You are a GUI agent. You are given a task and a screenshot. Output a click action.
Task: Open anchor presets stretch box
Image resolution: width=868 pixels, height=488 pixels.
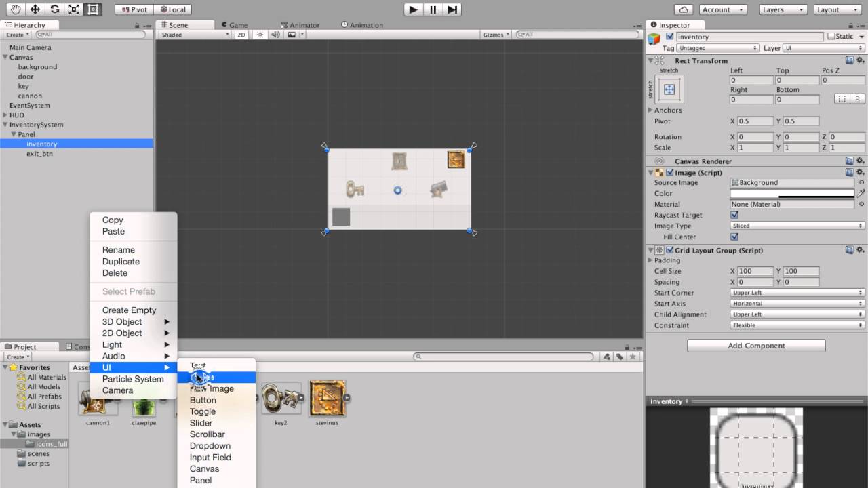[x=669, y=89]
